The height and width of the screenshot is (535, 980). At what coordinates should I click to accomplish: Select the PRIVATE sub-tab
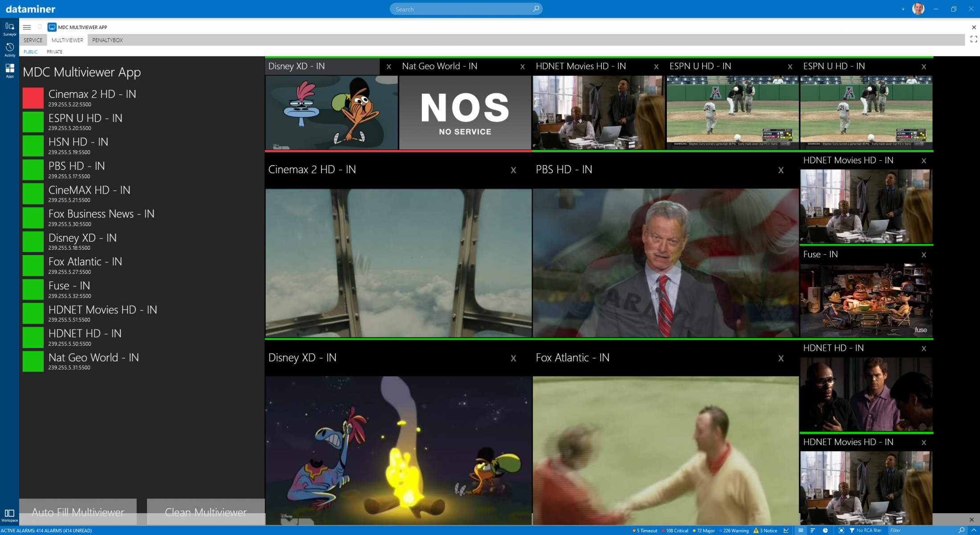point(54,52)
